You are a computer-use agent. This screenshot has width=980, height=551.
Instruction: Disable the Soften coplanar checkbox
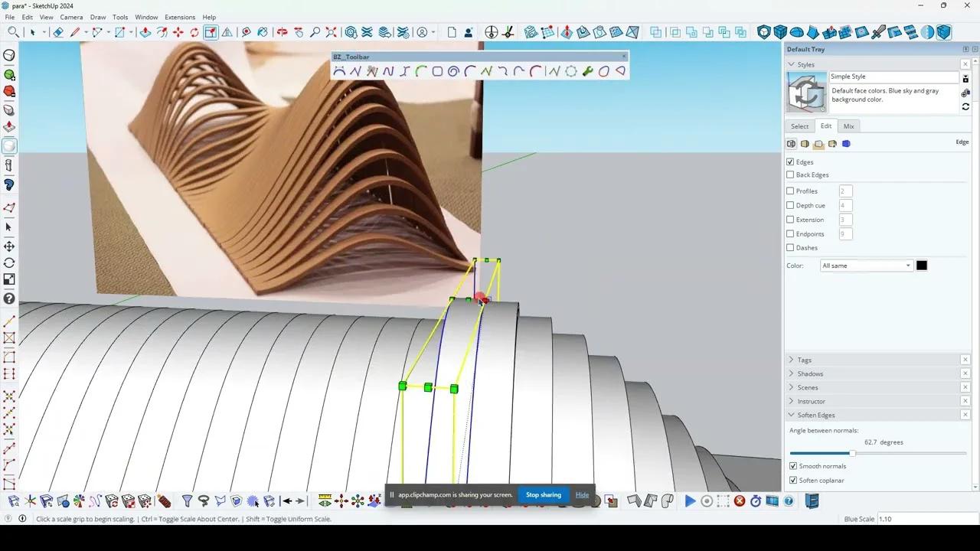pyautogui.click(x=793, y=480)
